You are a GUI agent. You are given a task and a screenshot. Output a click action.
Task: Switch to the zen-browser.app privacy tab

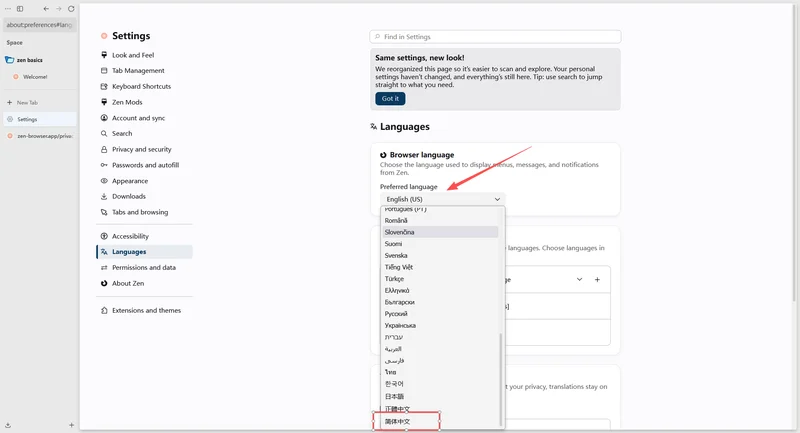coord(40,136)
